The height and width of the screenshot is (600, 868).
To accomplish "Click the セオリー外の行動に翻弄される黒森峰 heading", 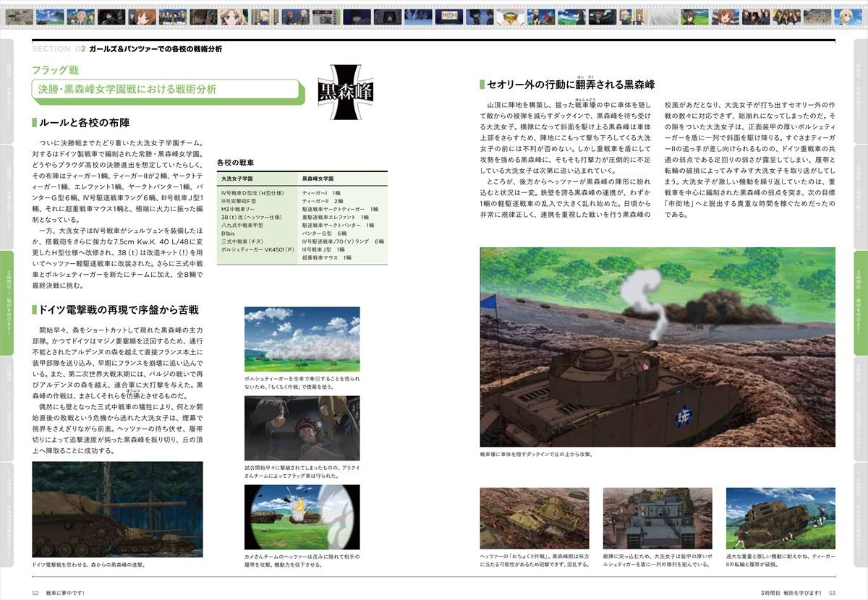I will (567, 84).
